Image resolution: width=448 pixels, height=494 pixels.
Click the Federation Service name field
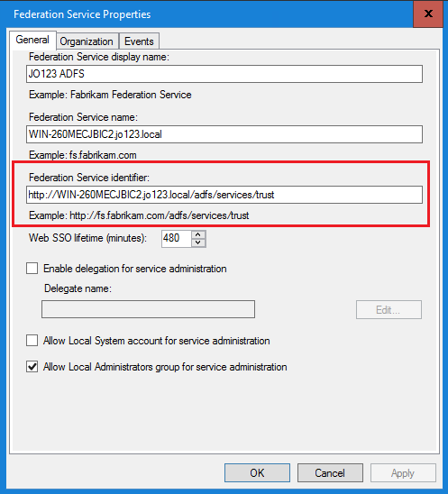click(x=224, y=134)
